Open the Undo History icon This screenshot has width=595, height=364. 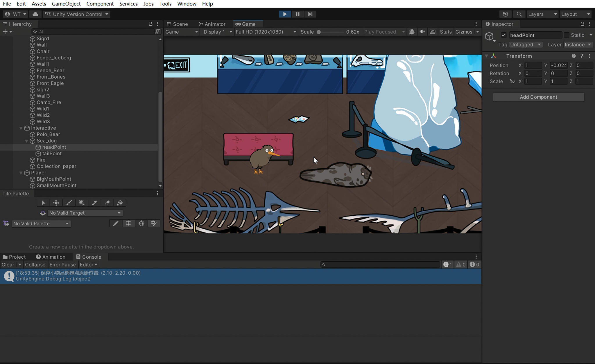[x=505, y=14]
